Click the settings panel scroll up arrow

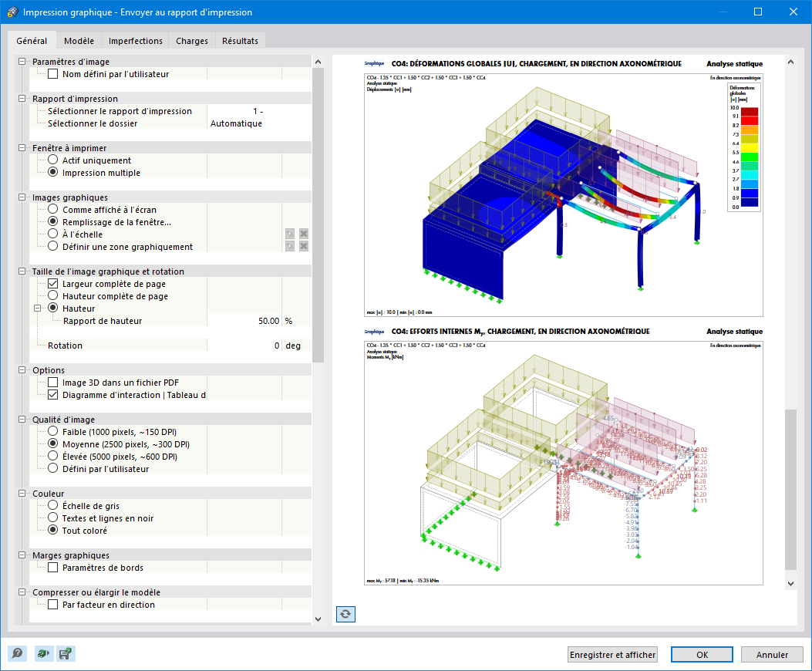pyautogui.click(x=318, y=62)
